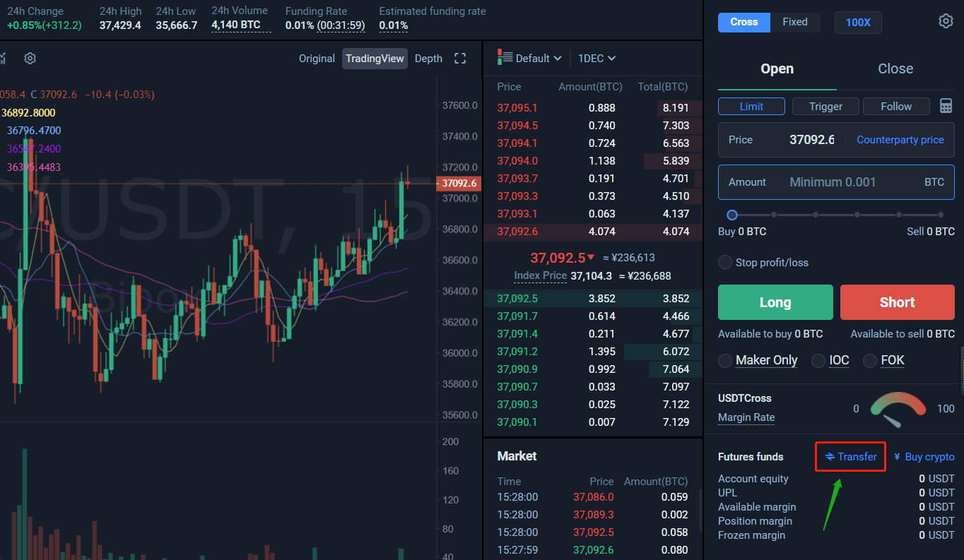Click the chart indicators icon at left edge
Image resolution: width=964 pixels, height=560 pixels.
click(3, 59)
